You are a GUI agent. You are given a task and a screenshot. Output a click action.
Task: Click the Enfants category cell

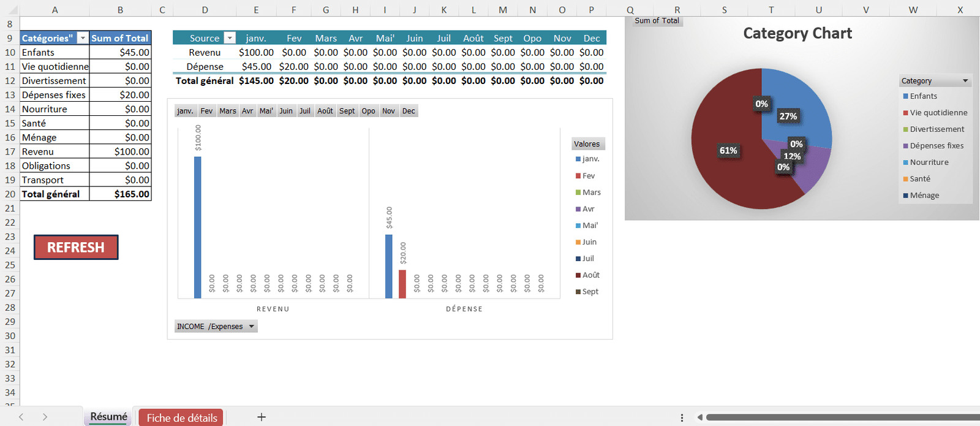coord(55,52)
